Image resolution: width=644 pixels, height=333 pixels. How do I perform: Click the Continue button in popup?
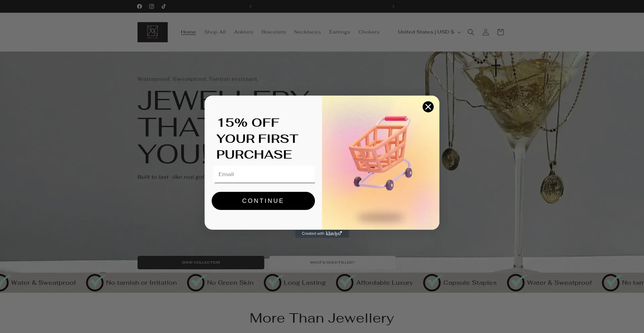click(x=263, y=201)
